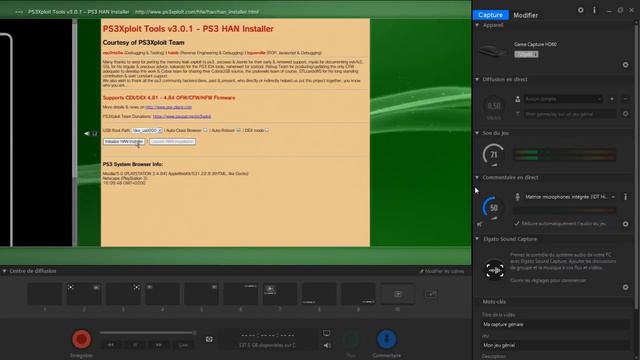Click the Game Capture HD60 device image
Viewport: 640px width, 360px height.
493,51
